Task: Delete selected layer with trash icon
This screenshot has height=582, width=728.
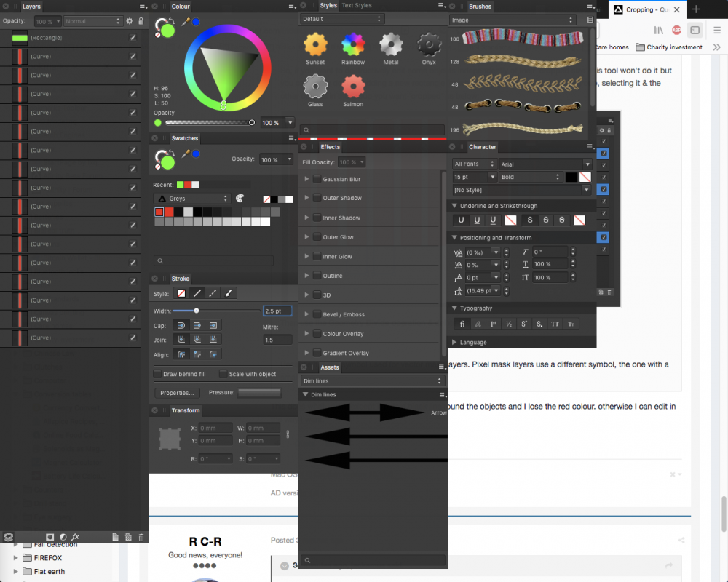Action: pos(141,537)
